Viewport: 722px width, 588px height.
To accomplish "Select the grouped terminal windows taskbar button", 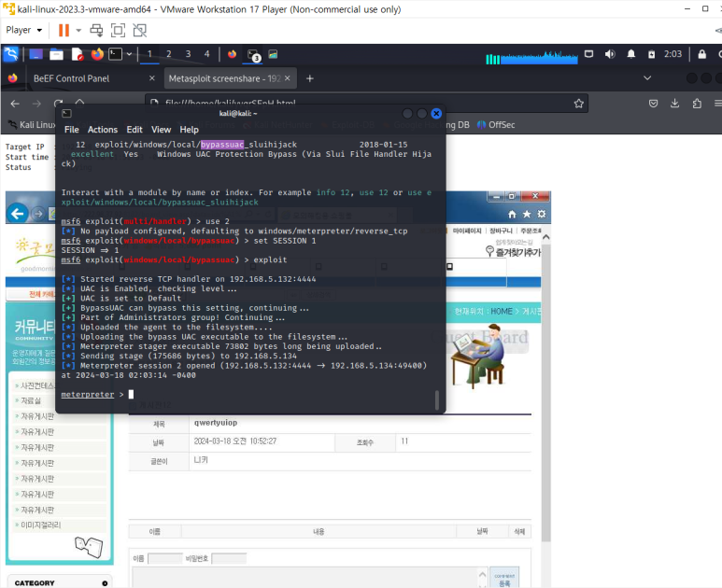I will point(253,55).
